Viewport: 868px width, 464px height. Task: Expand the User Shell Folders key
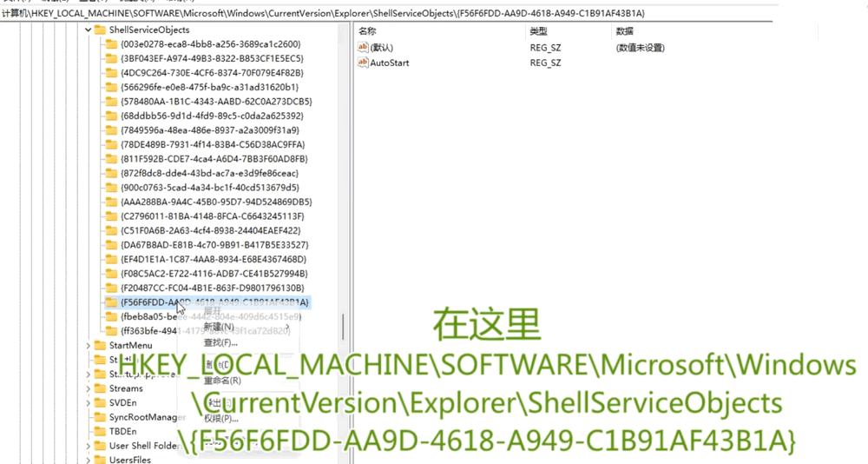coord(88,446)
